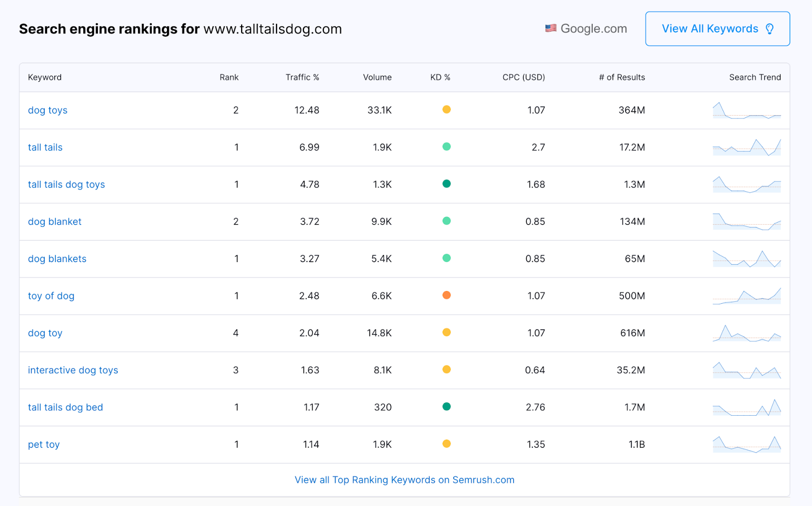Select the 1.68 CPC value
The height and width of the screenshot is (506, 812).
tap(536, 185)
